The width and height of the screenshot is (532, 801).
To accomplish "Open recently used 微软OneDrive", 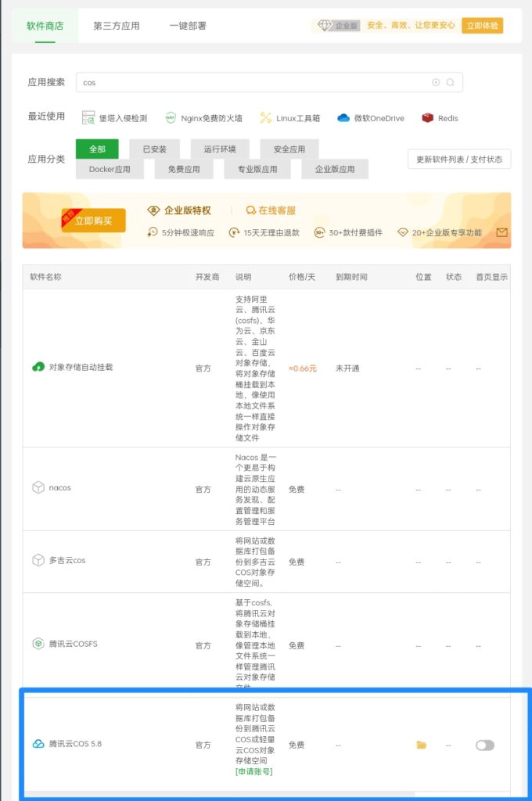I will click(x=371, y=118).
